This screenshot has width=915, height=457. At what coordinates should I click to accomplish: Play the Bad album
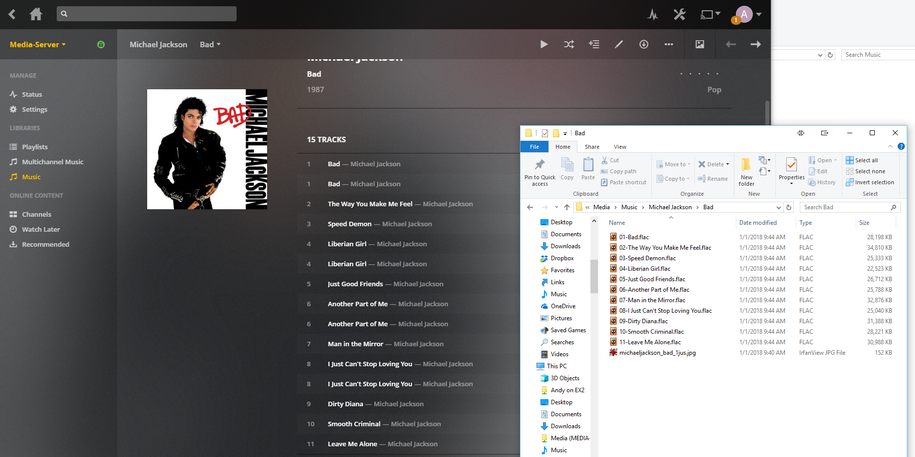544,44
